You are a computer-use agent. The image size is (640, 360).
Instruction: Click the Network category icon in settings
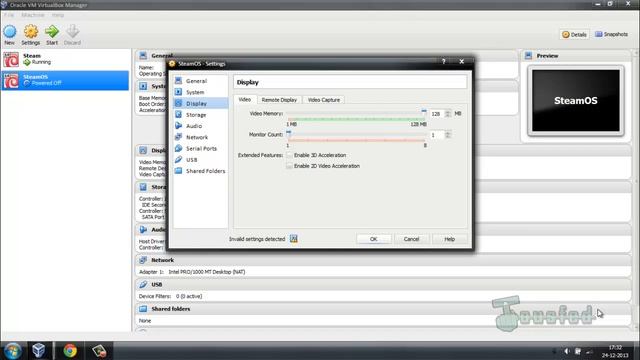pyautogui.click(x=178, y=137)
